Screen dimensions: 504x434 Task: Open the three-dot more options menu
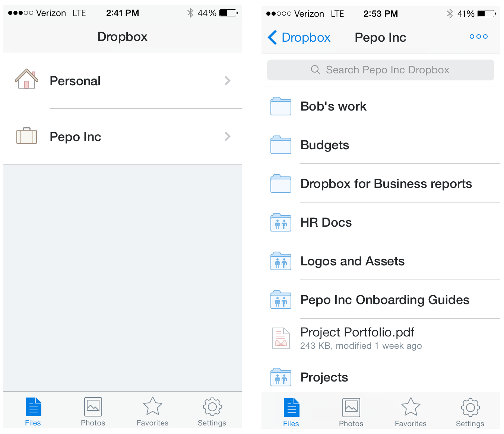478,36
